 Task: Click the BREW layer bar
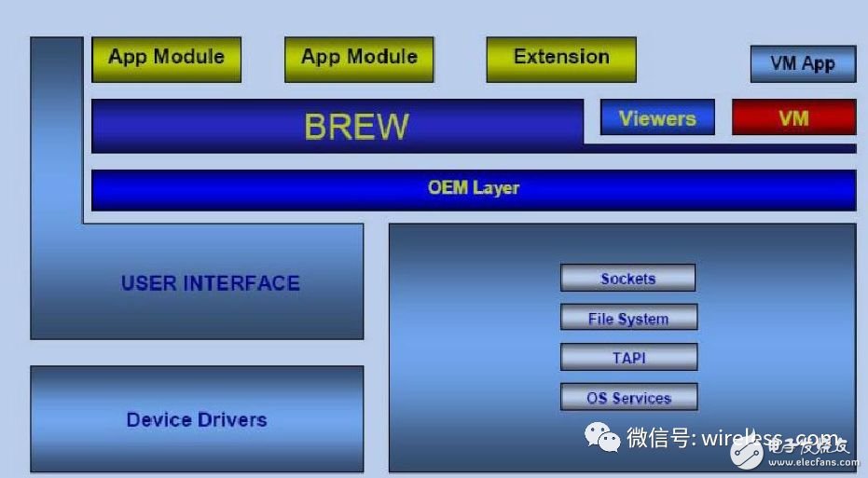coord(338,126)
